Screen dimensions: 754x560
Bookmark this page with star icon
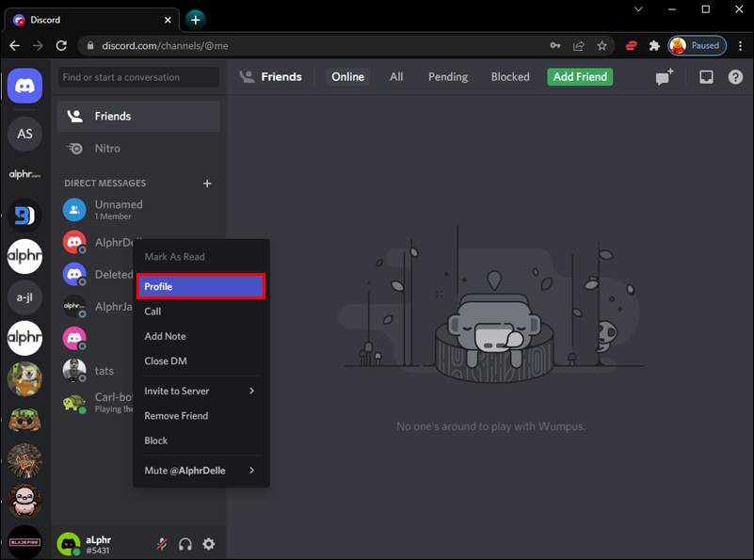(x=602, y=46)
